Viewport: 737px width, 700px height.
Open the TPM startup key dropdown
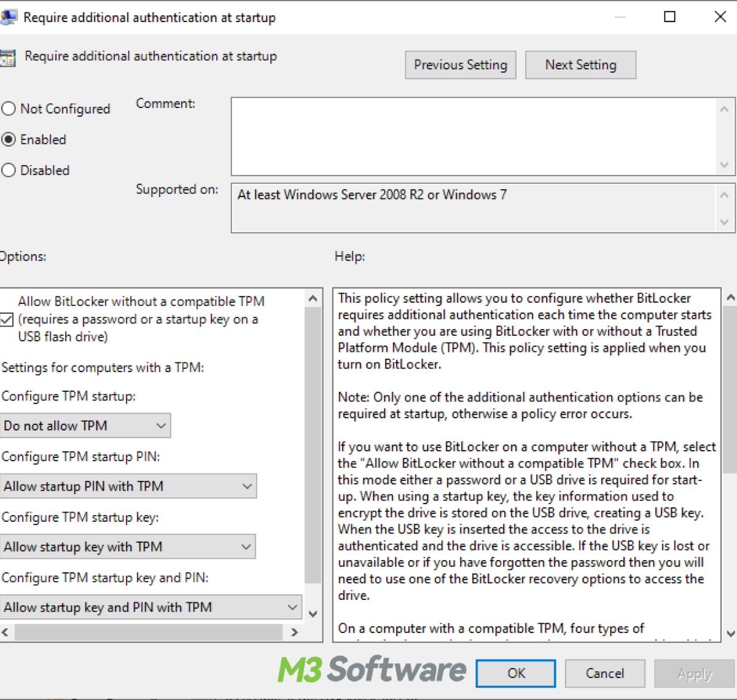128,546
